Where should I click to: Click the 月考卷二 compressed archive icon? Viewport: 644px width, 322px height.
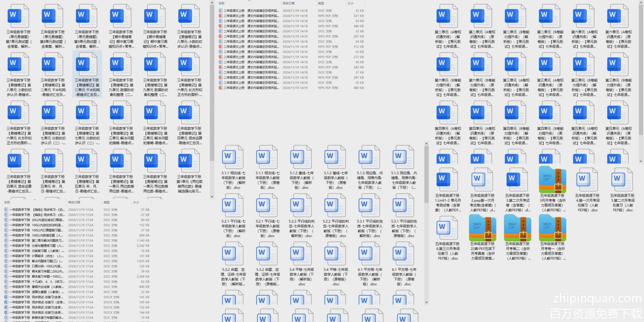tap(517, 228)
